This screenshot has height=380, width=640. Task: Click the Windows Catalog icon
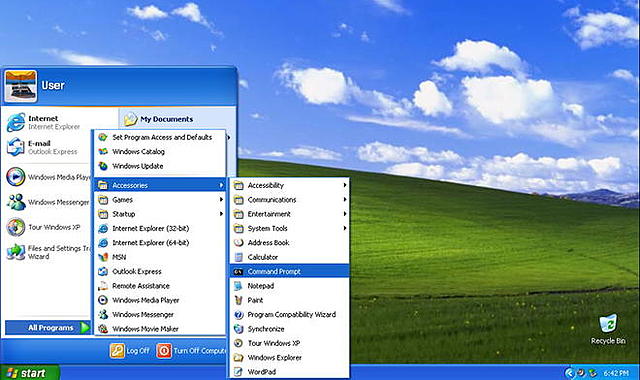103,151
